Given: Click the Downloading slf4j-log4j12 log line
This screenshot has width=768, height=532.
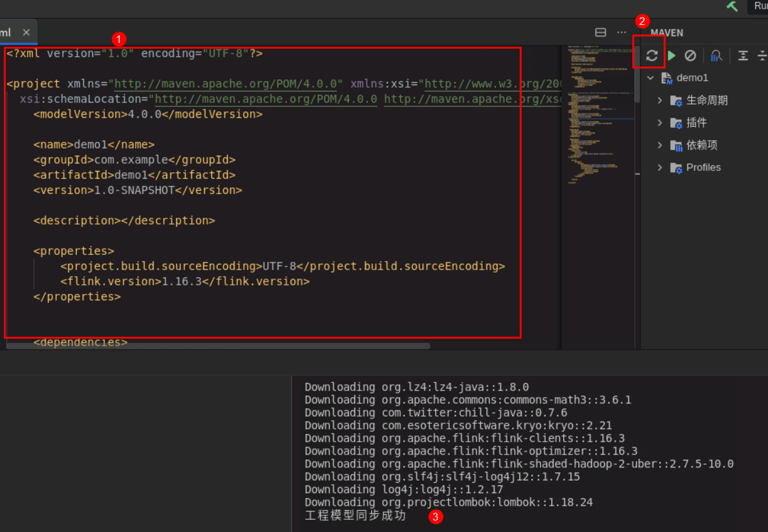Looking at the screenshot, I should point(442,477).
